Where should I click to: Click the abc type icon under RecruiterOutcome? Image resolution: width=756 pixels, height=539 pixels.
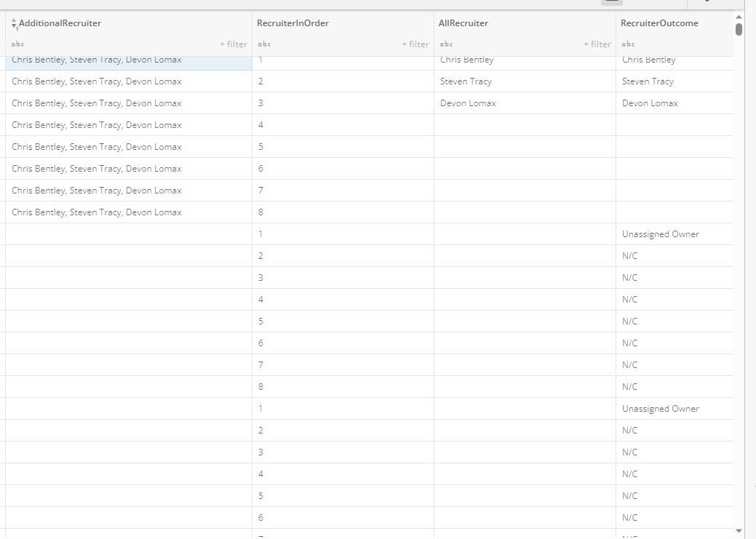[x=628, y=44]
